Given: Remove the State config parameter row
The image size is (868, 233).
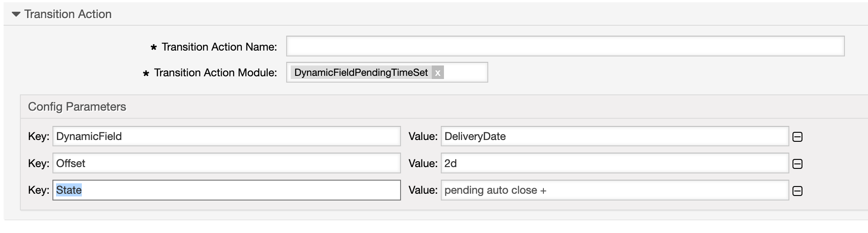Looking at the screenshot, I should (797, 191).
